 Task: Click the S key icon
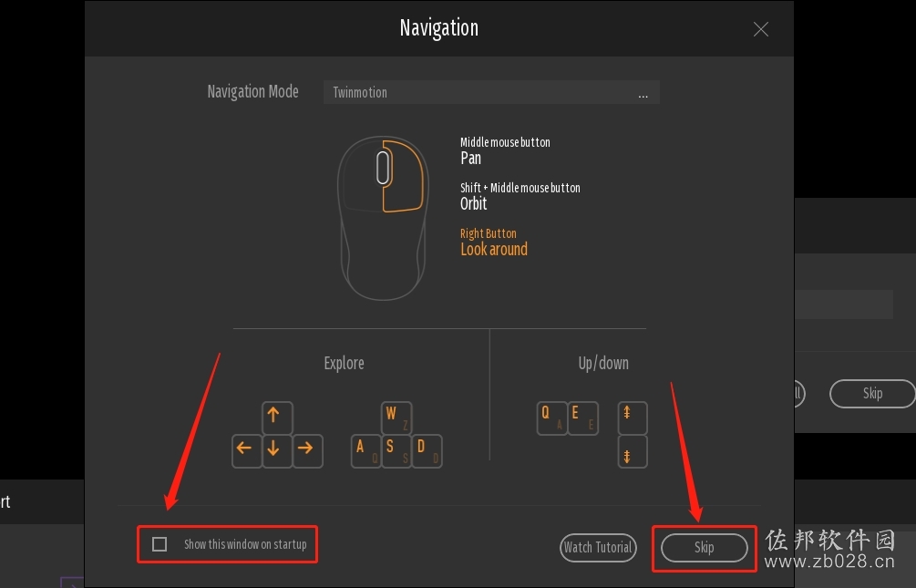[x=396, y=450]
